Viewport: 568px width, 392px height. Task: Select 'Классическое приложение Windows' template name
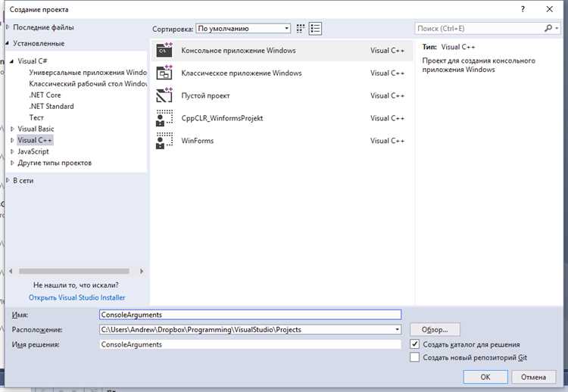pos(242,73)
